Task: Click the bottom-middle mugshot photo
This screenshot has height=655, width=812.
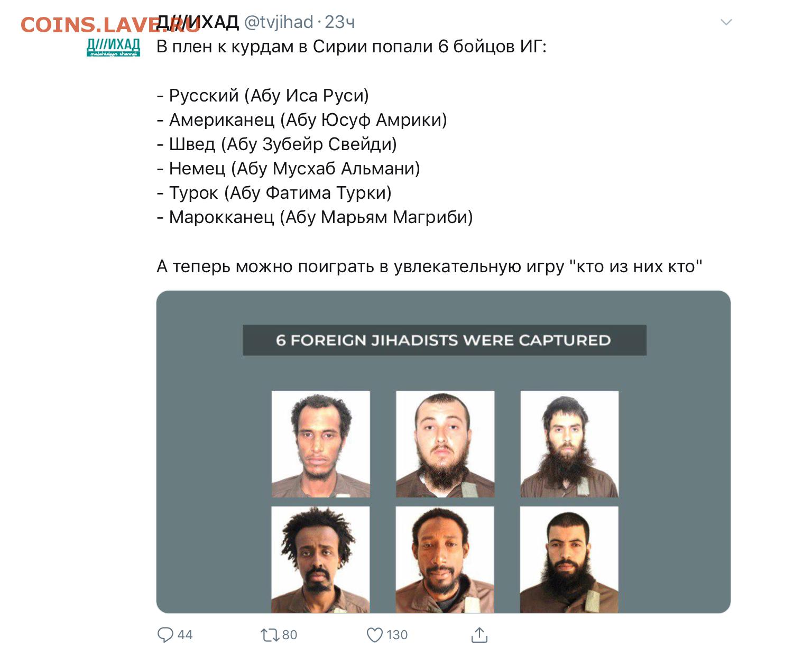Action: [445, 559]
